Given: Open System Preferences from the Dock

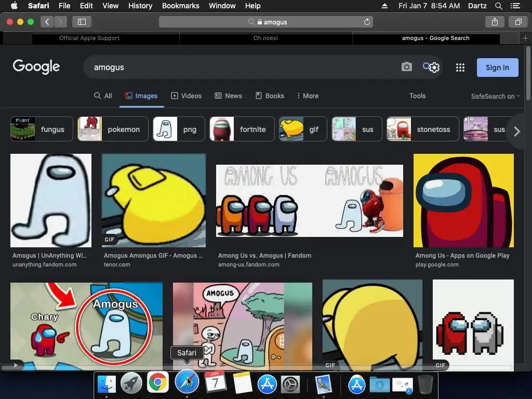Looking at the screenshot, I should pyautogui.click(x=290, y=384).
